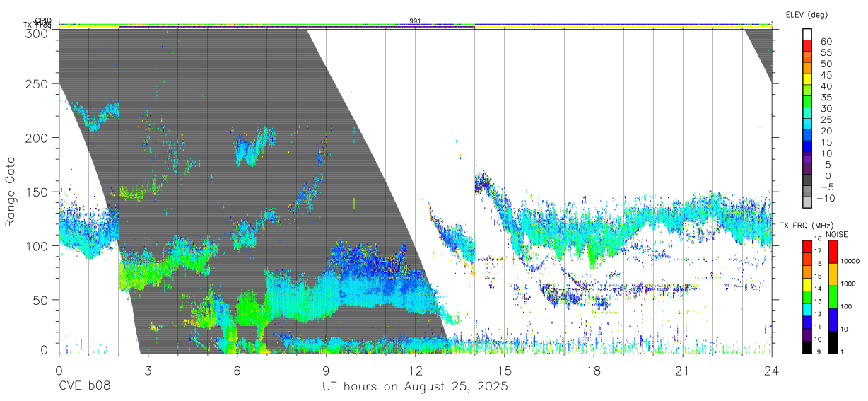Pick the blue 10–15 degree elevation swatch
Screen dimensions: 868x401
tap(808, 146)
